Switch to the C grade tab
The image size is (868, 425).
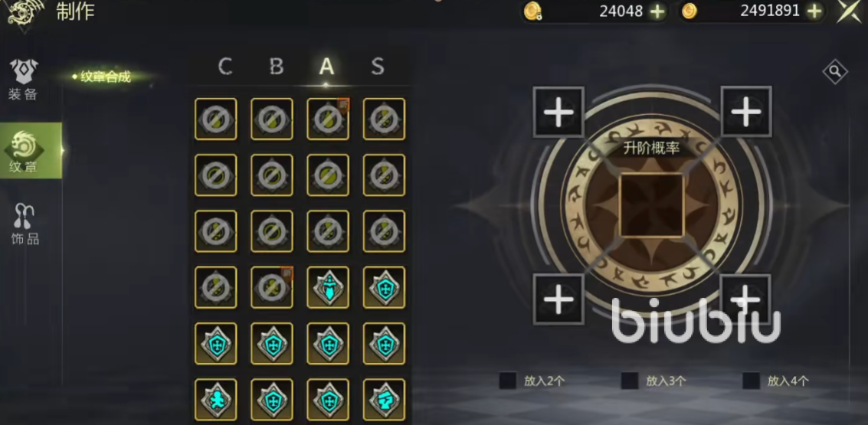224,67
